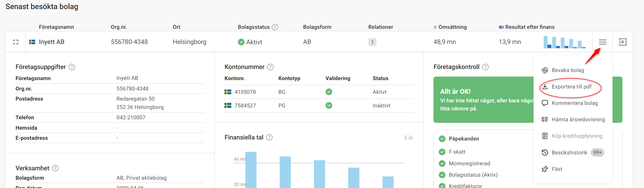The height and width of the screenshot is (188, 644).
Task: Click the 5 år period selector
Action: click(408, 138)
